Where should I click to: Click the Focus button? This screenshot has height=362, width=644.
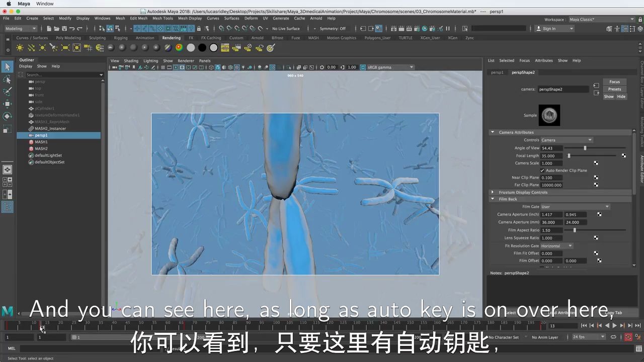click(x=615, y=82)
